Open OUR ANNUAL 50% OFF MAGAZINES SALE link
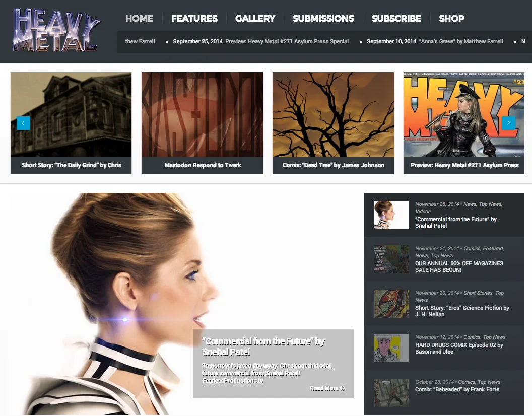This screenshot has width=532, height=416. (x=459, y=267)
